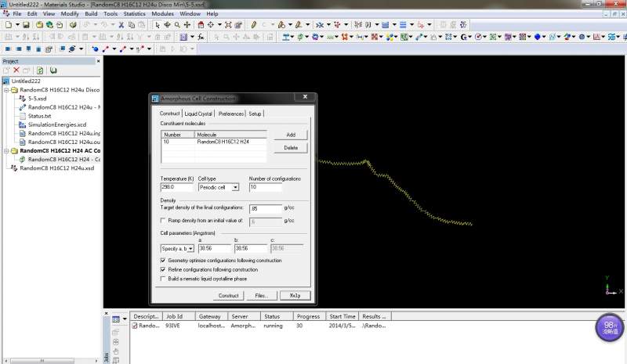Click the New document toolbar icon
The height and width of the screenshot is (364, 627).
click(7, 25)
